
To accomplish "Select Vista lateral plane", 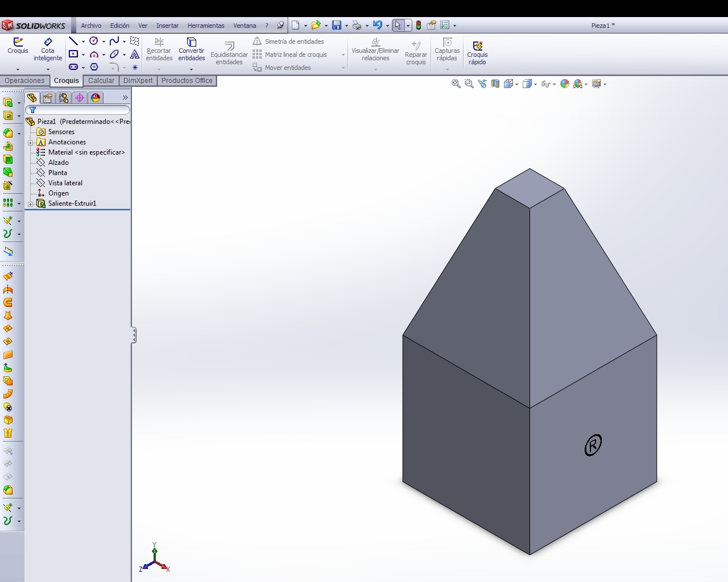I will coord(65,183).
